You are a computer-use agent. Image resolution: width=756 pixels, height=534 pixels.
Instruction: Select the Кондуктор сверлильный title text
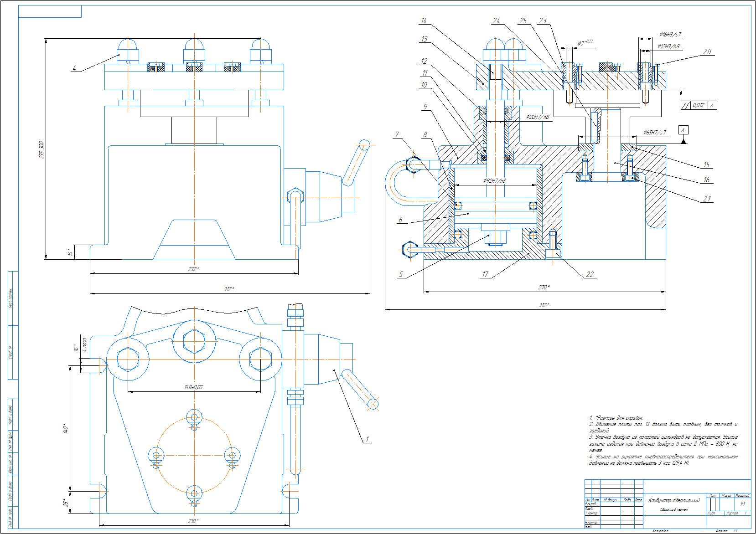click(673, 500)
